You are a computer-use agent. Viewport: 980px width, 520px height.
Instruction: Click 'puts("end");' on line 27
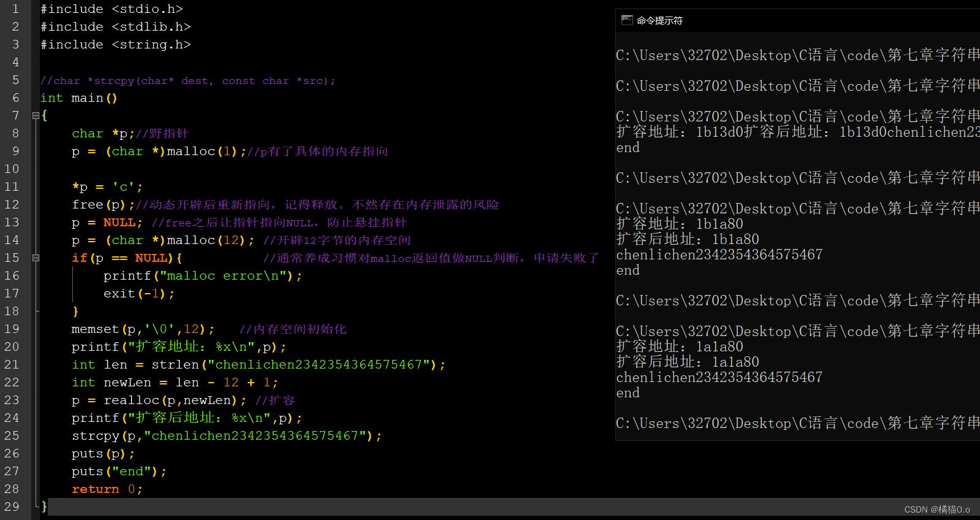pyautogui.click(x=119, y=471)
